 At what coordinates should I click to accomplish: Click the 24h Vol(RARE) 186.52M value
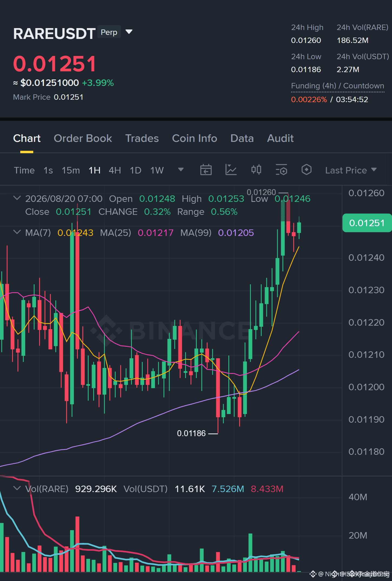coord(353,40)
